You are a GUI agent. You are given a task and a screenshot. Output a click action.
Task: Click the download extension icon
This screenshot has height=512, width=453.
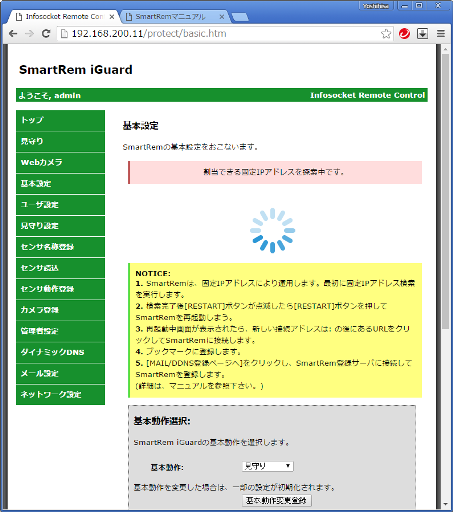pos(422,34)
